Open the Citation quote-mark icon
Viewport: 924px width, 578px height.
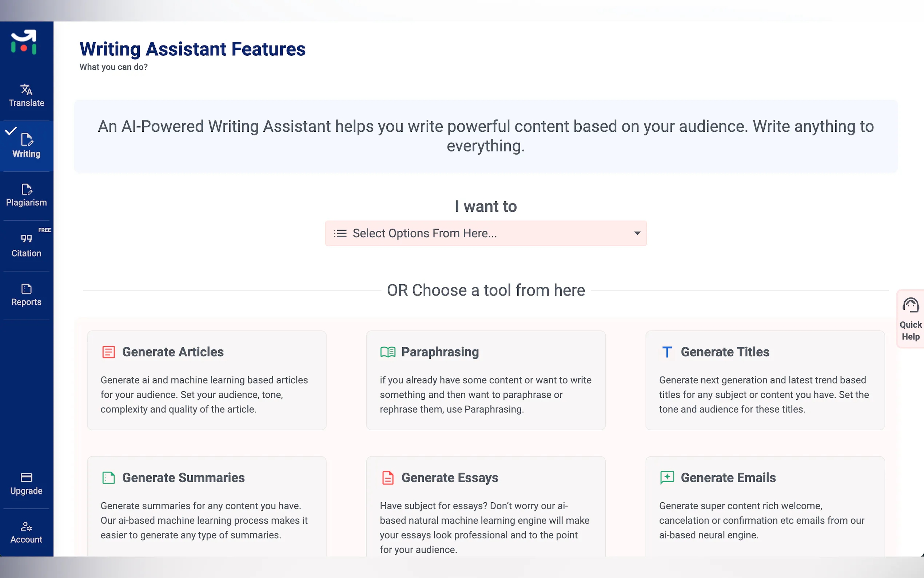click(x=26, y=239)
